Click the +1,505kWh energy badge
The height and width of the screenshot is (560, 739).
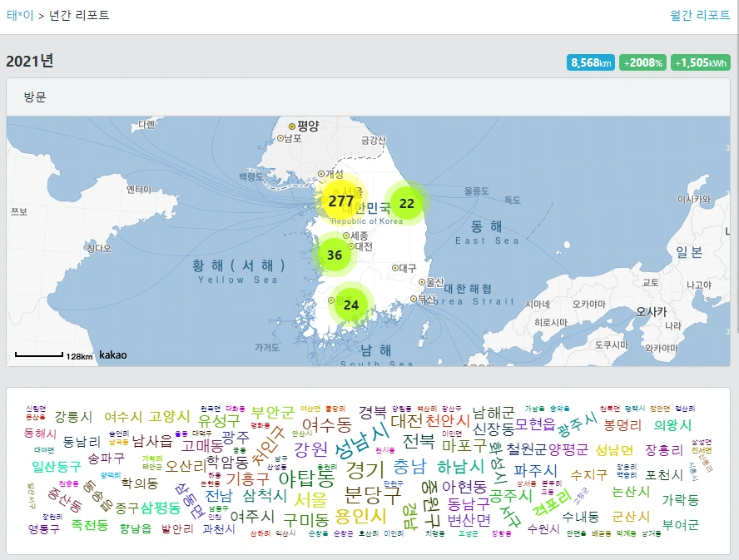click(x=701, y=62)
